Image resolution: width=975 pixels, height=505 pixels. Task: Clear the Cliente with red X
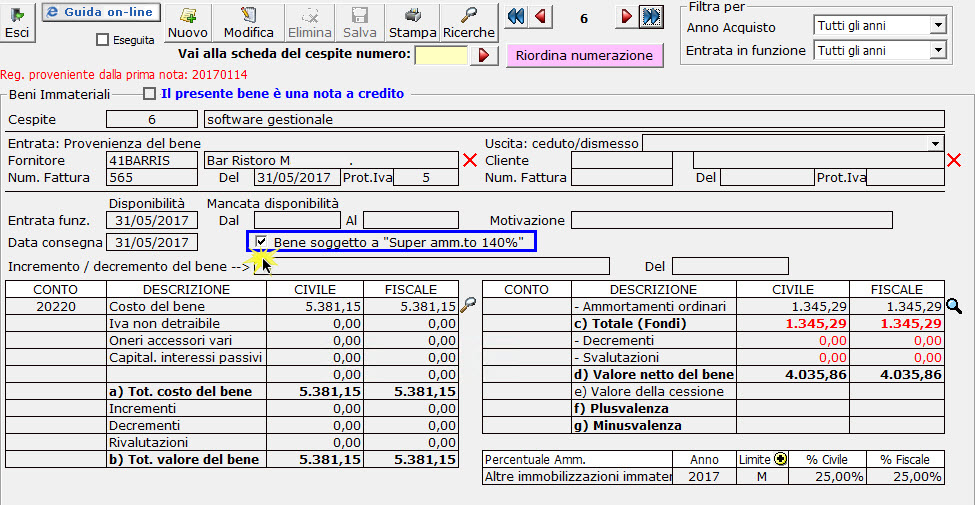tap(954, 161)
